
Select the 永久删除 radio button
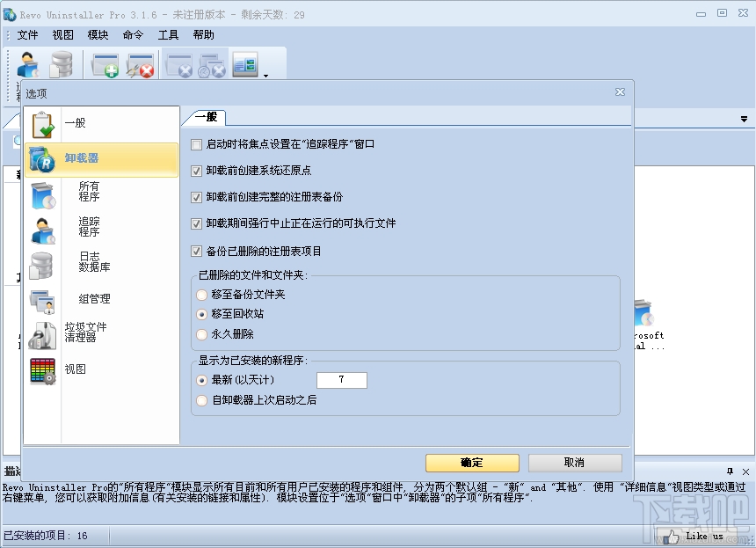coord(203,334)
